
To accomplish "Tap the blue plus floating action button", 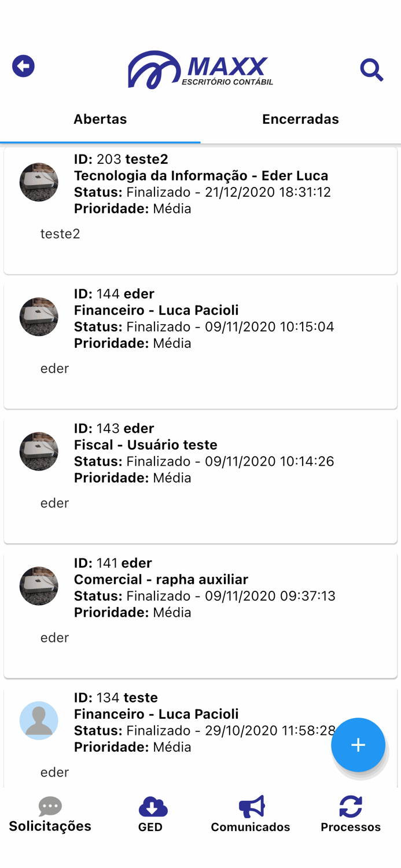I will [358, 745].
